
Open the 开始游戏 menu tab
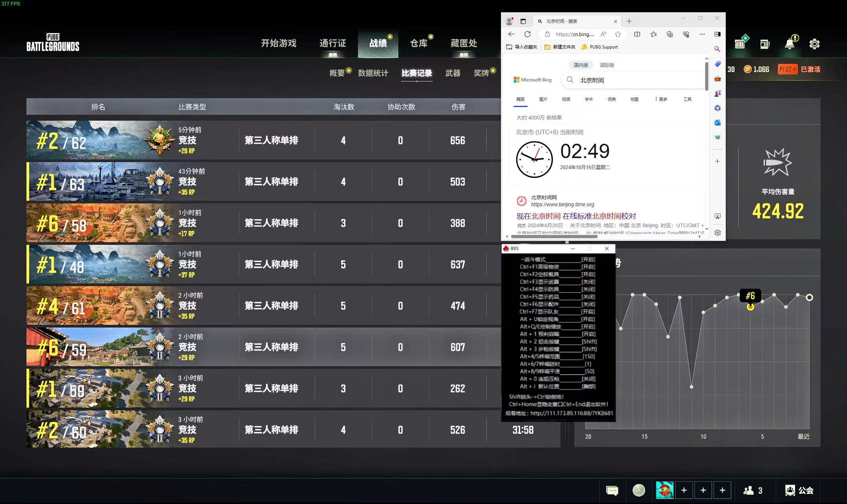point(278,43)
